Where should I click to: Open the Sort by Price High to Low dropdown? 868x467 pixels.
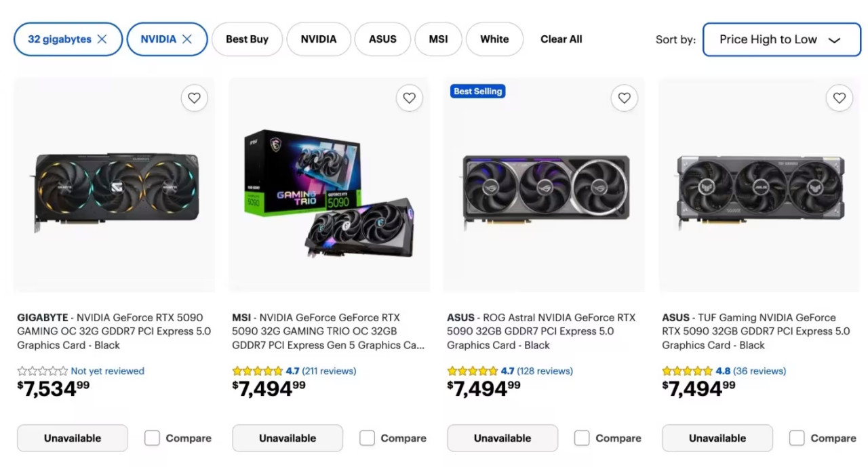coord(781,39)
